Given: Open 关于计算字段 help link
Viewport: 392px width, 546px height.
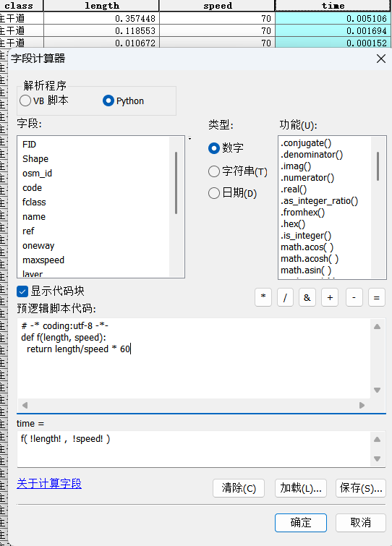Looking at the screenshot, I should (49, 483).
